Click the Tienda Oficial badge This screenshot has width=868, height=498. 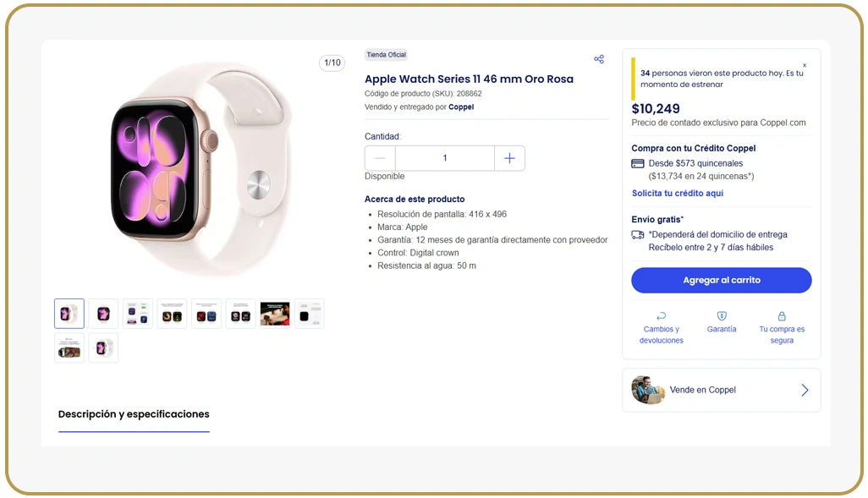[x=386, y=54]
